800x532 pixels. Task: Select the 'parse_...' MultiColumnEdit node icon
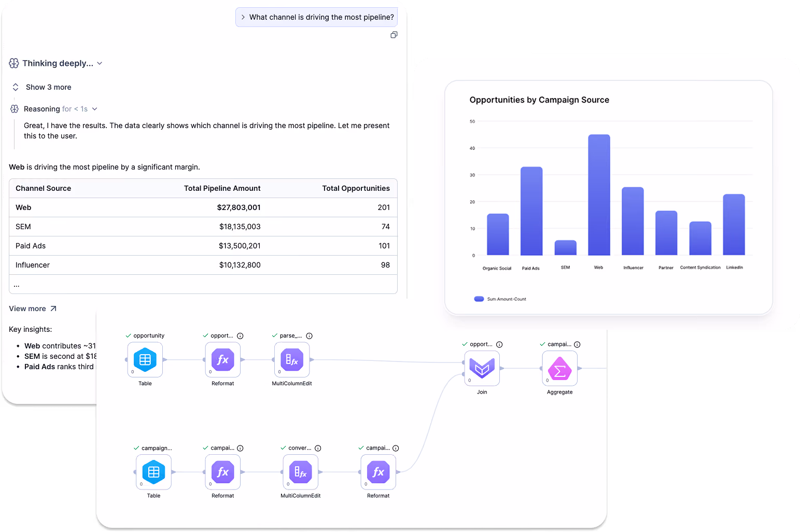click(x=292, y=359)
